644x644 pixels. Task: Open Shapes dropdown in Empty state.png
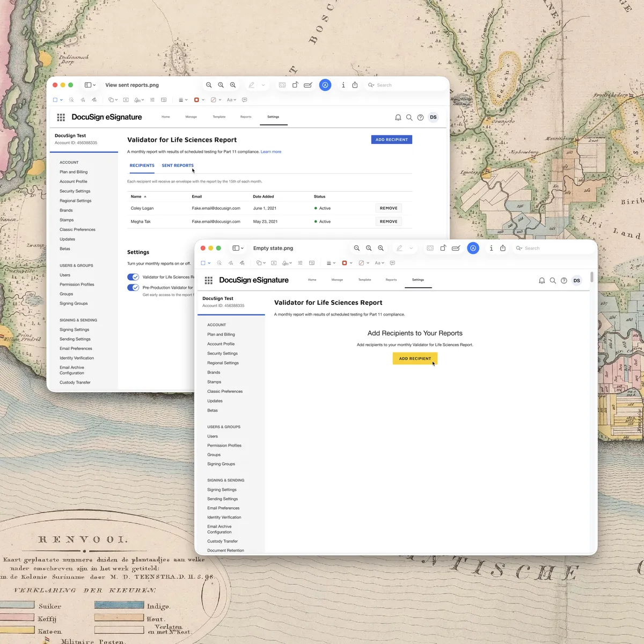260,263
